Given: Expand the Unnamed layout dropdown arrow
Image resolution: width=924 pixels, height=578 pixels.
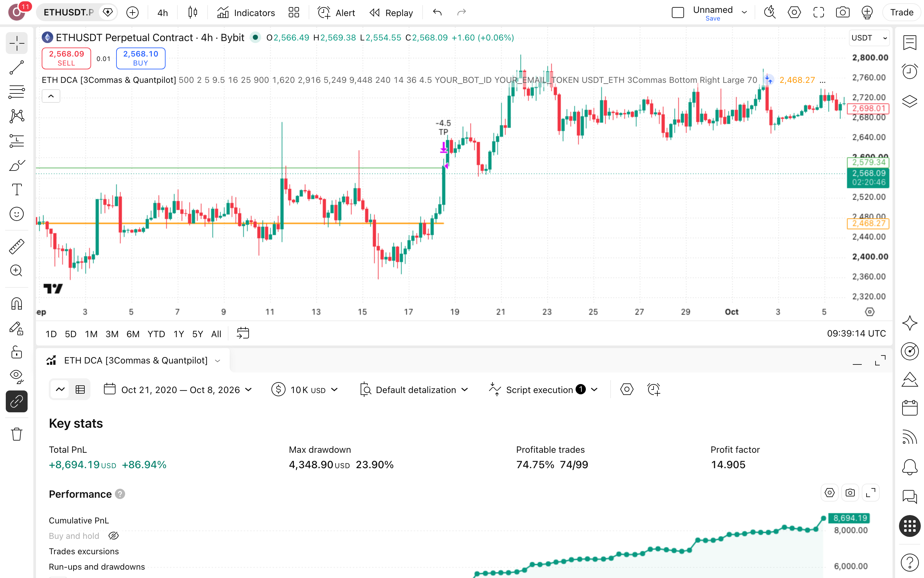Looking at the screenshot, I should pyautogui.click(x=744, y=13).
